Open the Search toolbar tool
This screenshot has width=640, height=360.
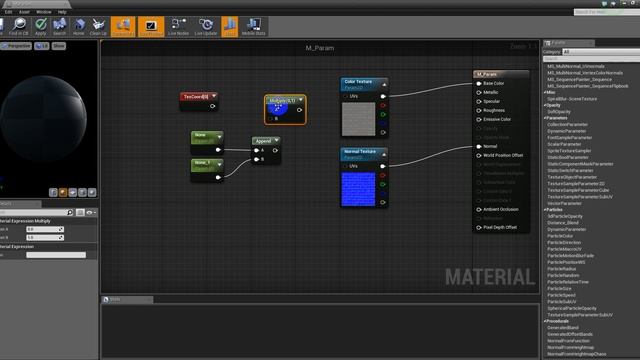pos(59,27)
